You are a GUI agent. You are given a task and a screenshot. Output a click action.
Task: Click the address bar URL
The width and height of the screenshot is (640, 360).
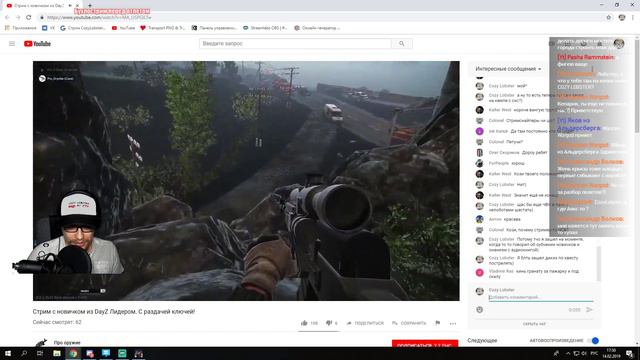[99, 18]
